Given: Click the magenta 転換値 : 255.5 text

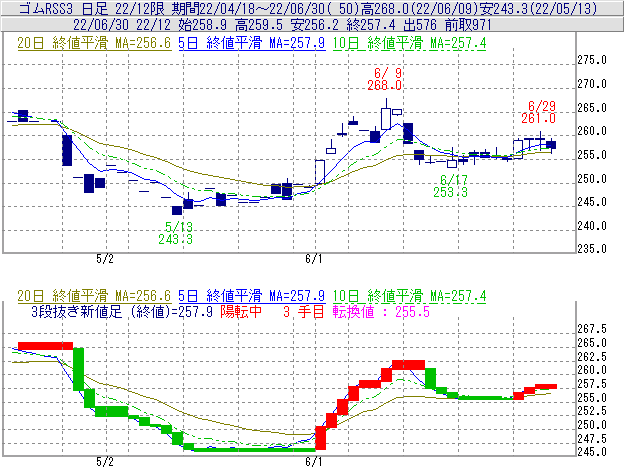Looking at the screenshot, I should [381, 311].
